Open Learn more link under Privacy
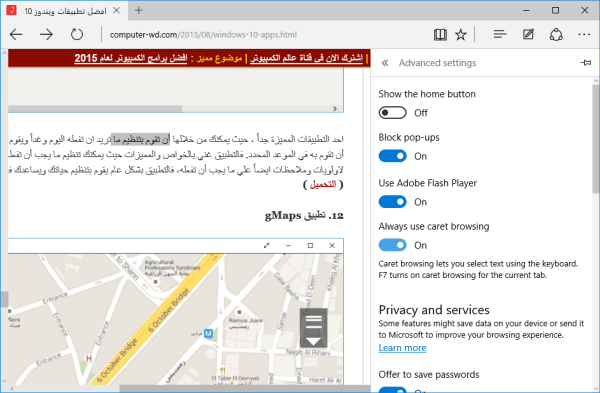The height and width of the screenshot is (393, 600). [402, 348]
